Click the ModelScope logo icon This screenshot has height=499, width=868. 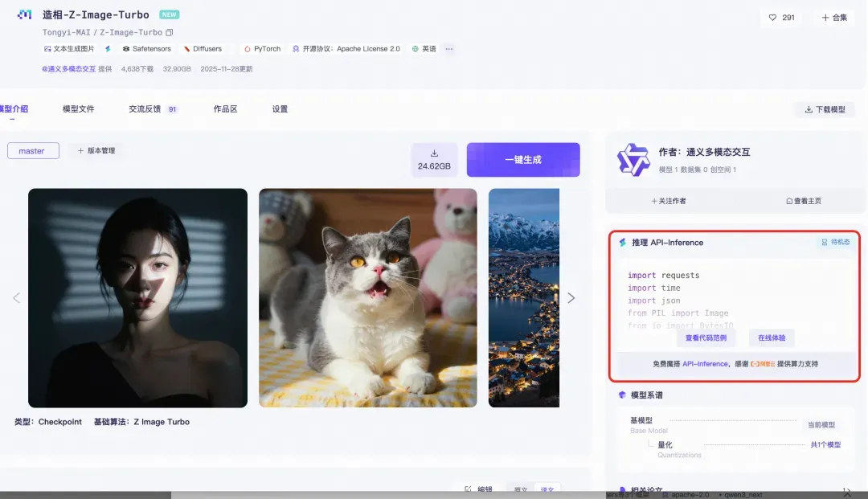[x=24, y=14]
